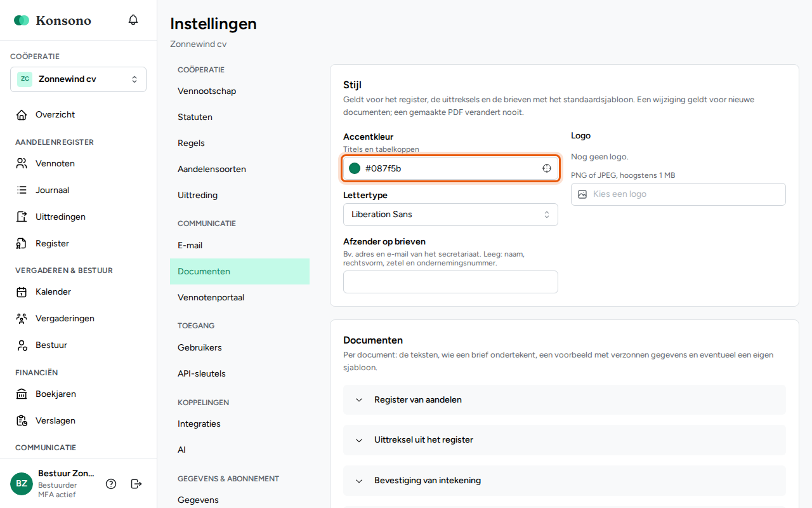The width and height of the screenshot is (812, 508).
Task: Go to Overzicht page
Action: tap(78, 115)
